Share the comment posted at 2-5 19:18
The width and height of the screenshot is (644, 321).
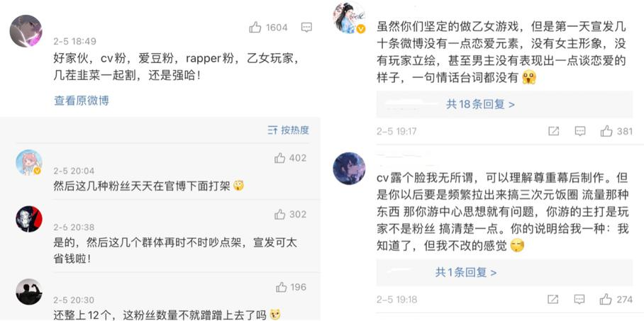(553, 299)
